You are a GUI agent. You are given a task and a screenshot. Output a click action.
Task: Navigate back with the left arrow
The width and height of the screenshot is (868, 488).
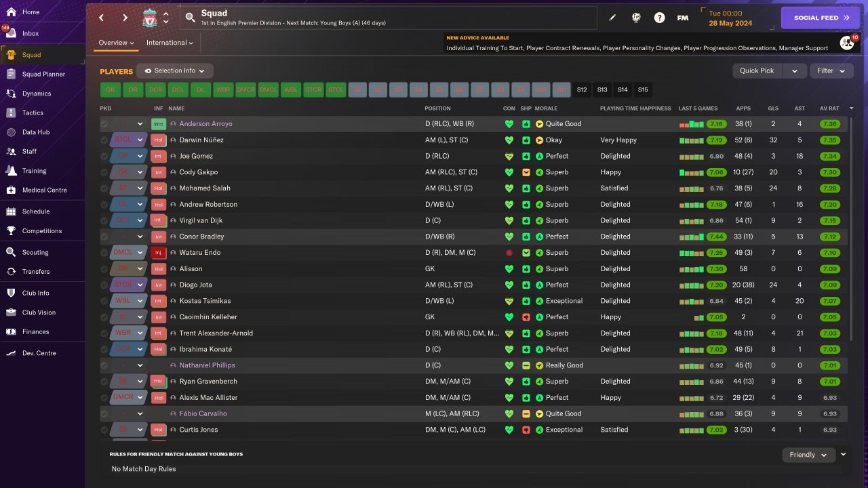click(x=102, y=18)
